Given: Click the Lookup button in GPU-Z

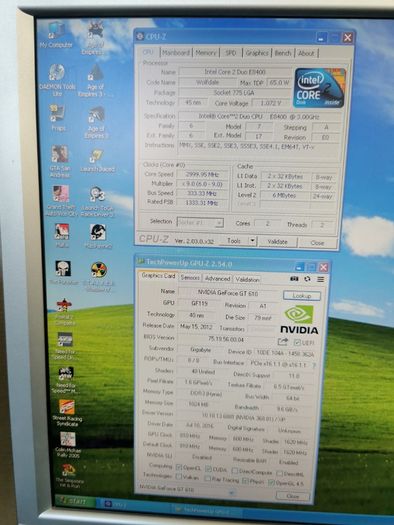Looking at the screenshot, I should [x=302, y=296].
